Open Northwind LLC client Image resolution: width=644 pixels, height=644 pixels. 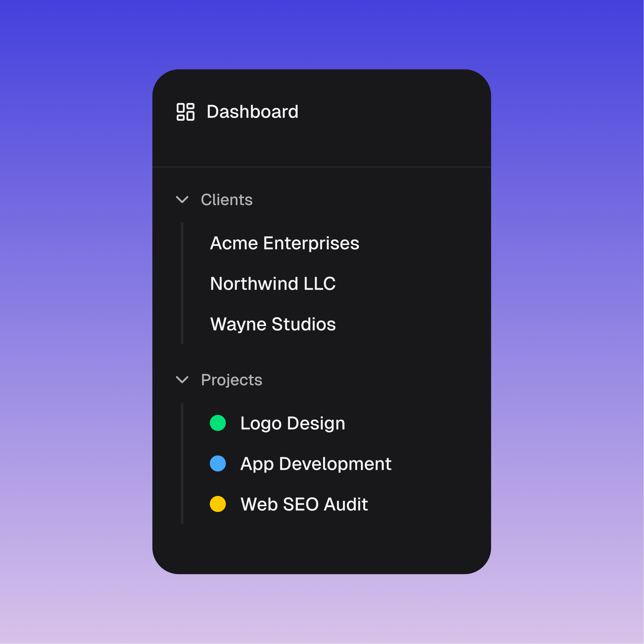point(272,284)
